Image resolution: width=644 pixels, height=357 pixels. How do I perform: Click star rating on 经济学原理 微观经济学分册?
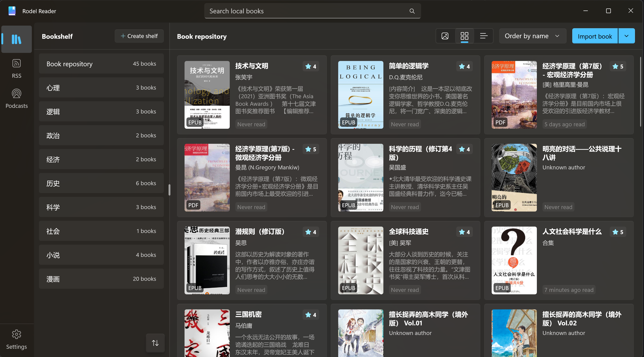click(x=311, y=149)
